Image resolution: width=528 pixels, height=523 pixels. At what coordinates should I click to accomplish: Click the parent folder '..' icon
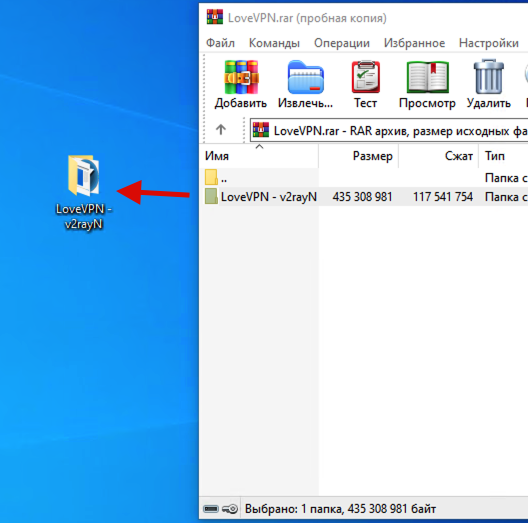[211, 177]
